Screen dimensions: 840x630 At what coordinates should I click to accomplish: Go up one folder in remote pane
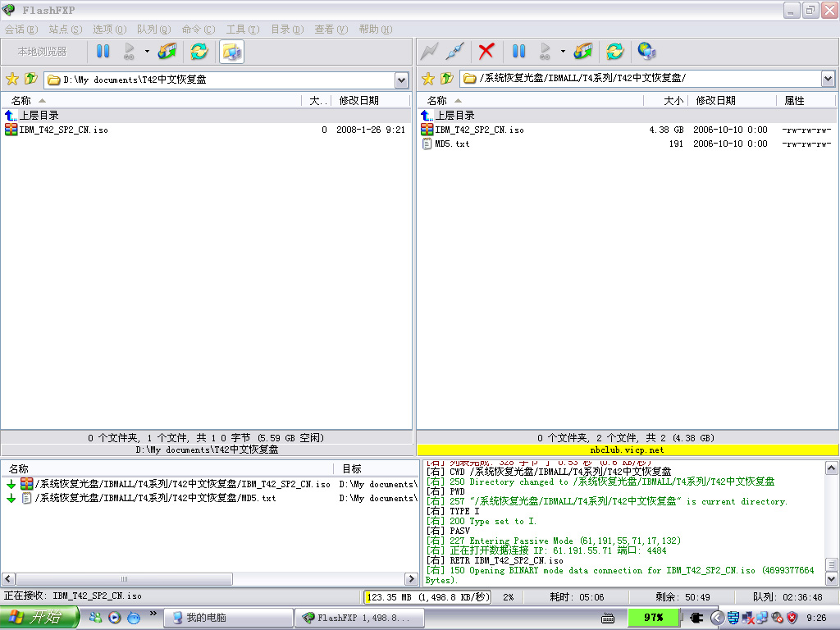[x=446, y=80]
